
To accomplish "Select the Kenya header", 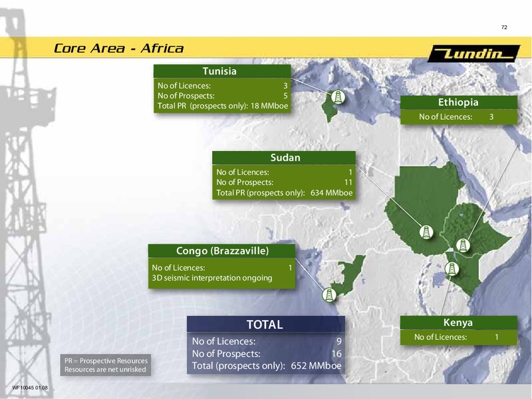I will click(x=459, y=323).
